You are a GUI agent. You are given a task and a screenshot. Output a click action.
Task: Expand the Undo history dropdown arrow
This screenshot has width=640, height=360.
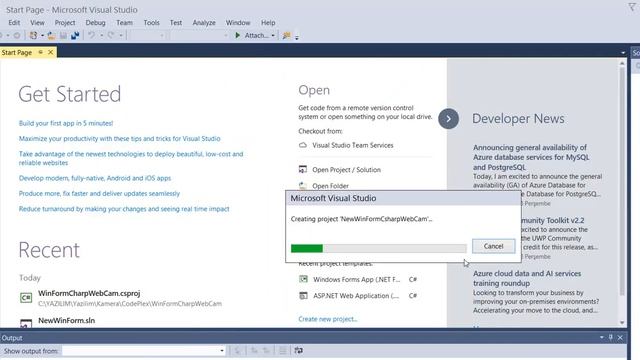(x=101, y=36)
